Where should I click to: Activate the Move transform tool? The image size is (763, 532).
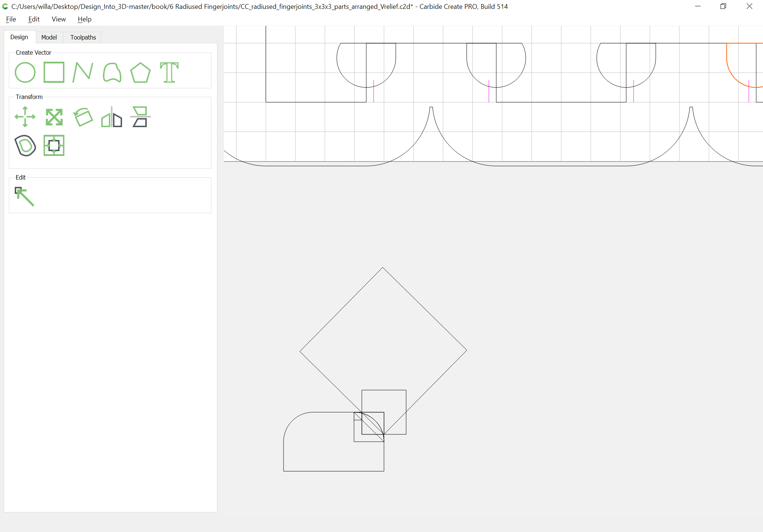click(x=25, y=117)
